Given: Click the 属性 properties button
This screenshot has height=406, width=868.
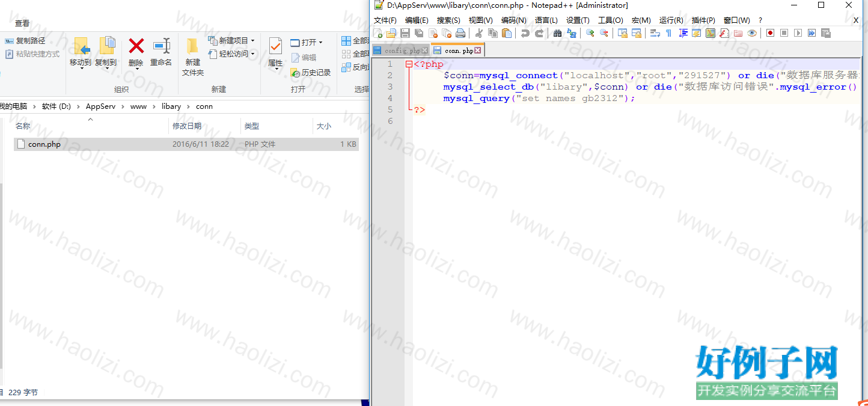Looking at the screenshot, I should [x=275, y=53].
